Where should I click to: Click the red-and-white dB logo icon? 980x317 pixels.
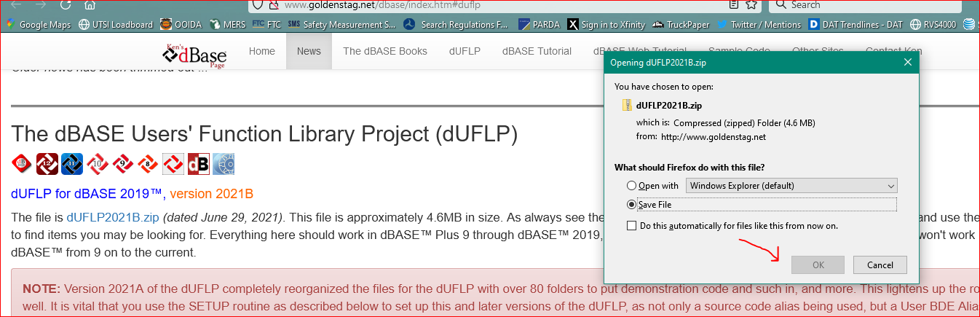click(199, 164)
